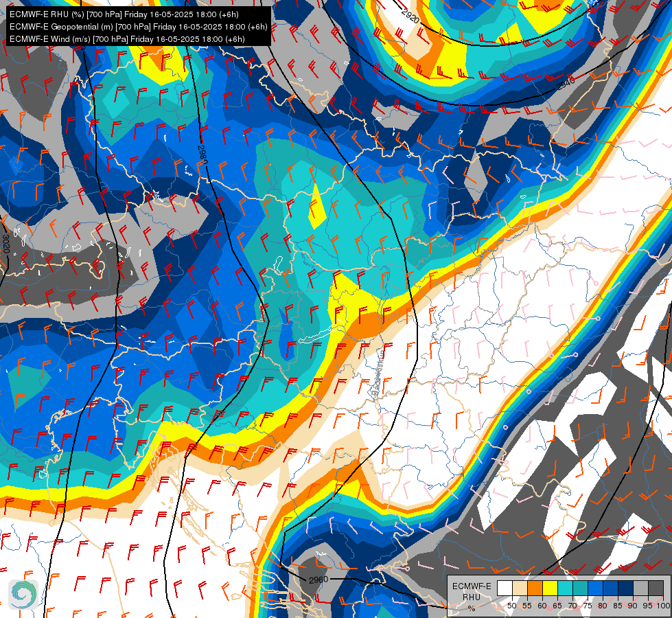
Task: Click the legend tick value '85'
Action: coord(618,606)
